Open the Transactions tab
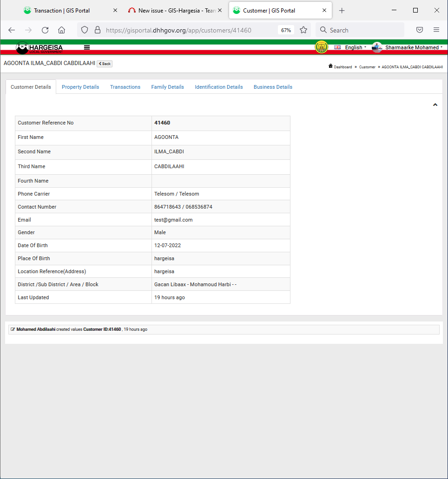 tap(125, 87)
